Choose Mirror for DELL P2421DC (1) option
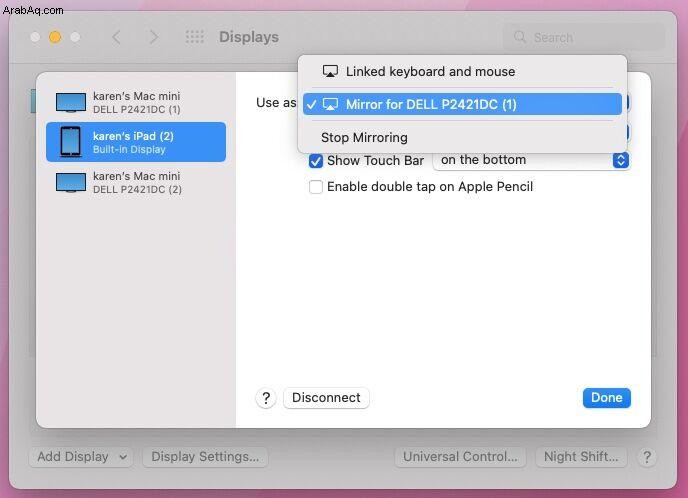The image size is (688, 498). click(x=462, y=104)
